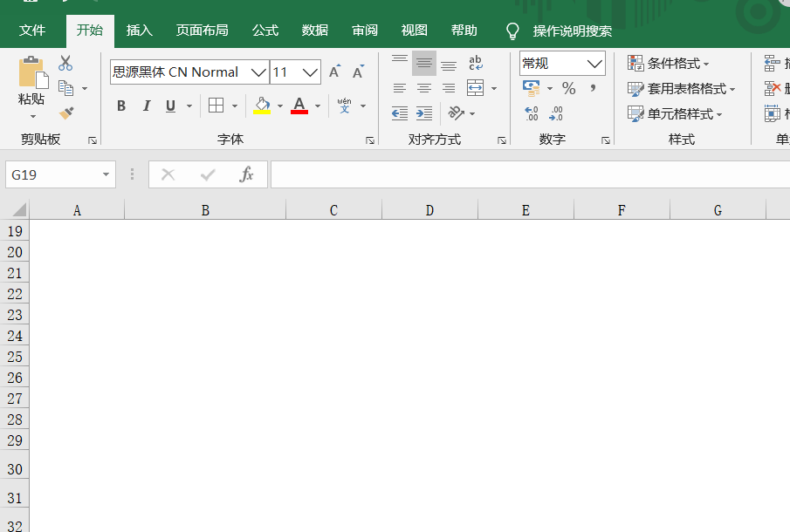The height and width of the screenshot is (532, 790).
Task: Toggle Italic formatting
Action: pos(146,106)
